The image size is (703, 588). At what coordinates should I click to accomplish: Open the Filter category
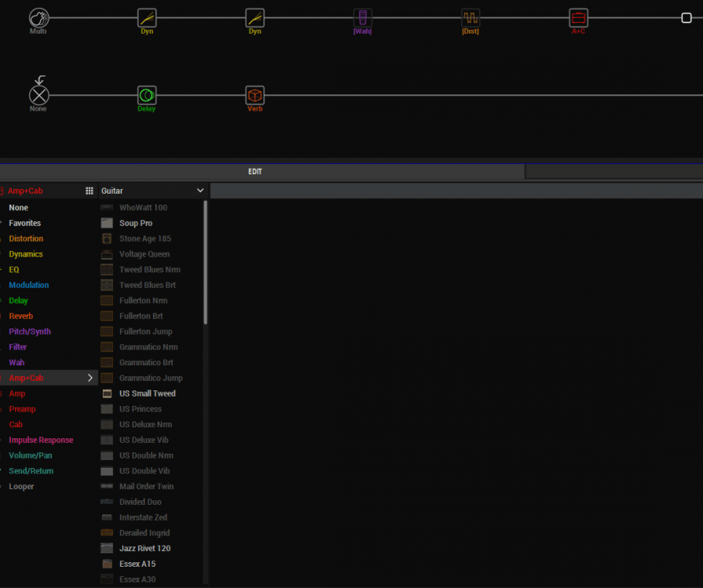[x=17, y=347]
